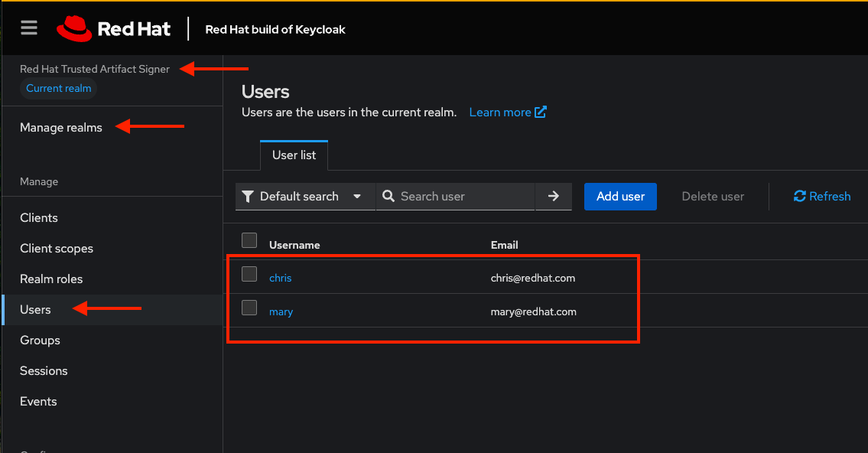Click the Refresh circular arrows icon
The image size is (868, 453).
pos(800,197)
